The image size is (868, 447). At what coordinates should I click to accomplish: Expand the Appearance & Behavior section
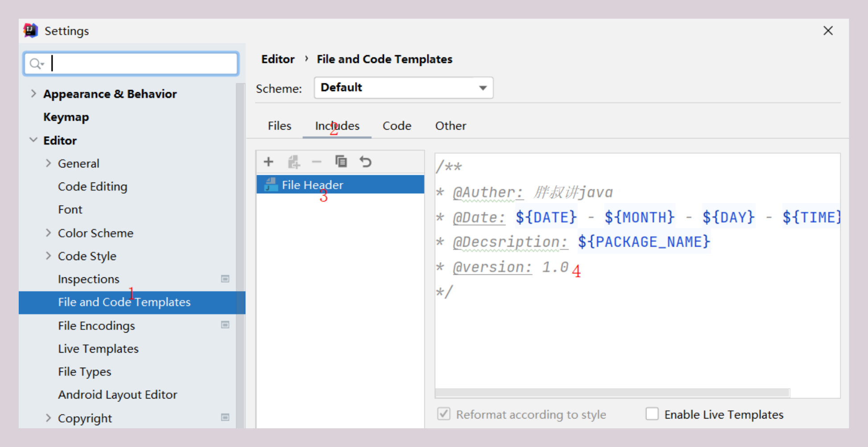[x=33, y=93]
